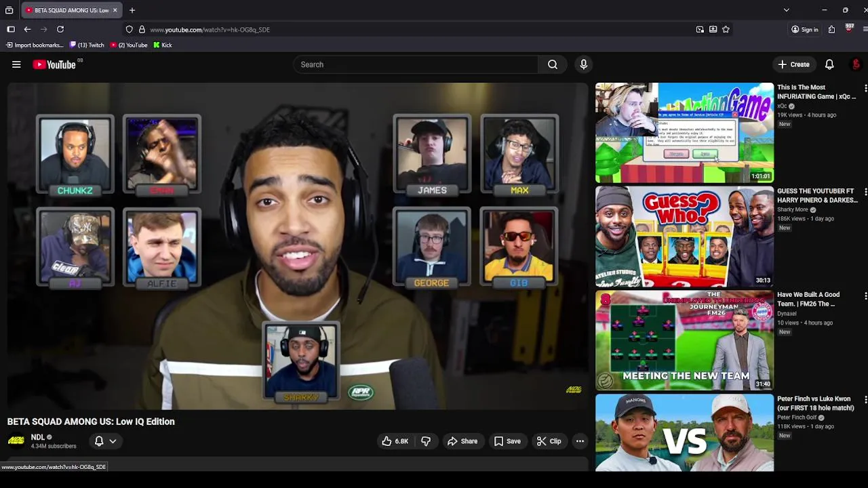Open the Kick bookmark
This screenshot has width=868, height=488.
click(162, 45)
